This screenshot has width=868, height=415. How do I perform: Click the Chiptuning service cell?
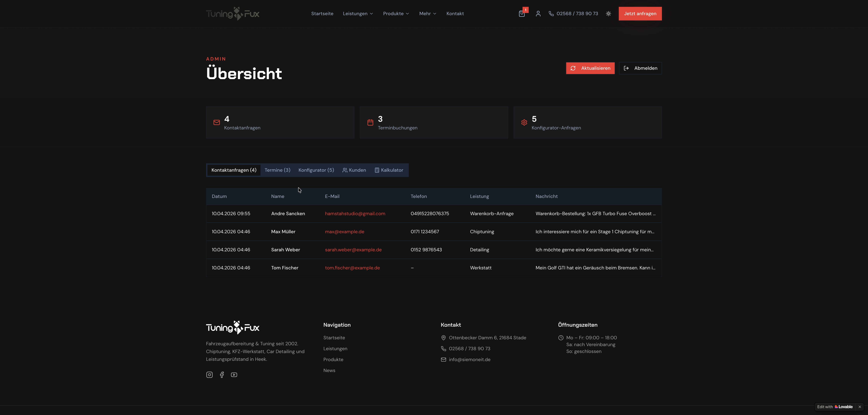(x=482, y=232)
